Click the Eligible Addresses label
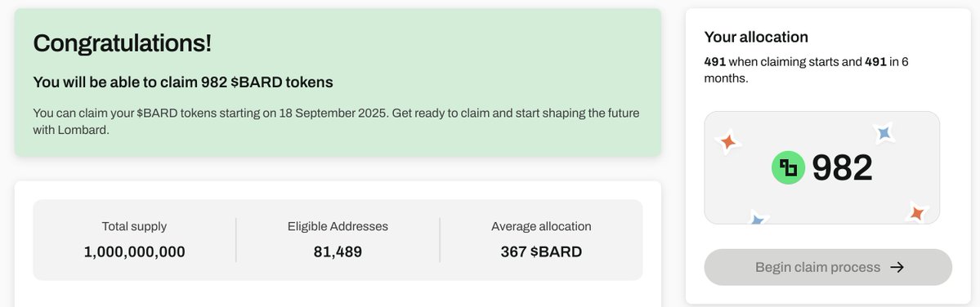 pyautogui.click(x=338, y=226)
